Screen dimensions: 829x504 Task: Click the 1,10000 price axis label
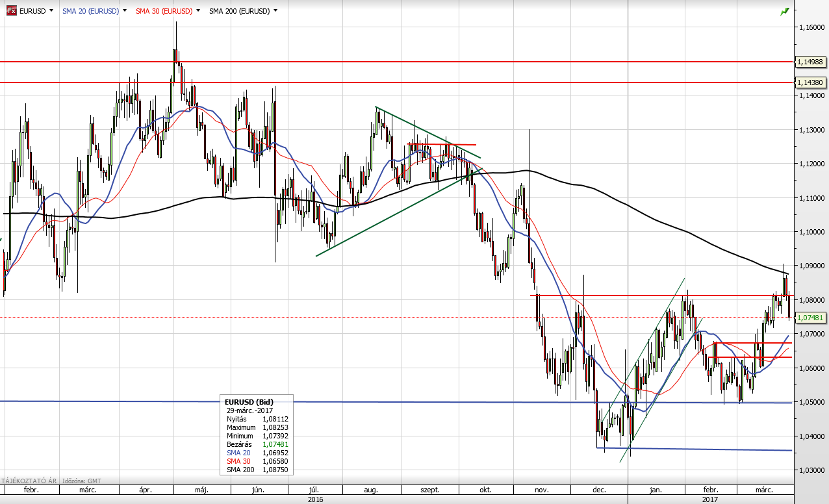pyautogui.click(x=812, y=232)
